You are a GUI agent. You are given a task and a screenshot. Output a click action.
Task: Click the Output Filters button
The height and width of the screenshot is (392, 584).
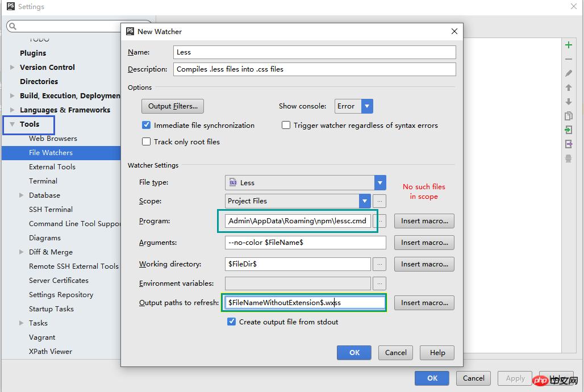(x=172, y=106)
